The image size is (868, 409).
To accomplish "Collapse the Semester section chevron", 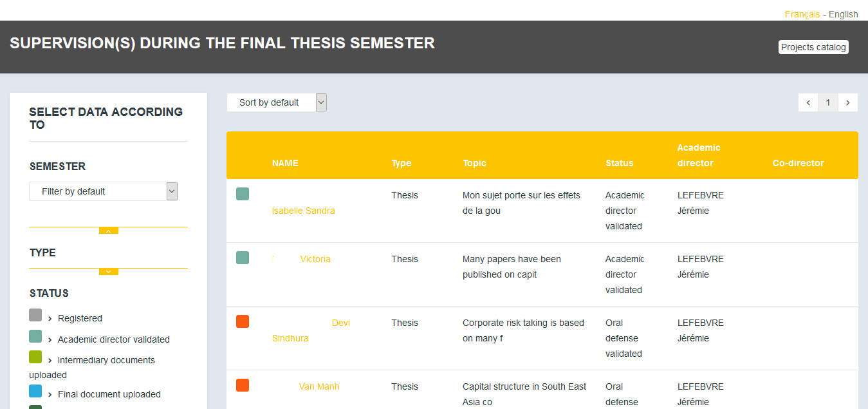I will click(109, 231).
